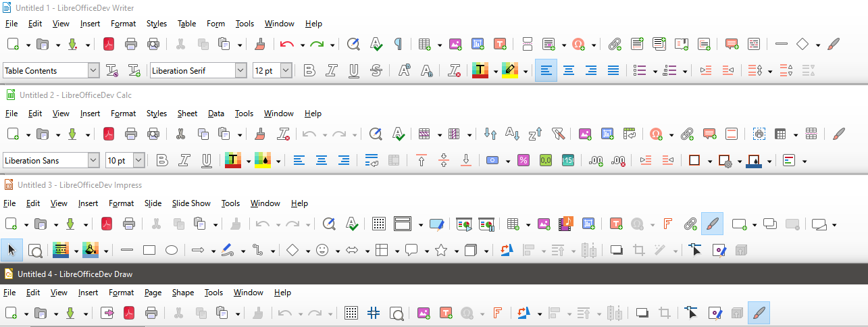The height and width of the screenshot is (327, 868).
Task: Select the arrow Select tool in Impress
Action: (x=11, y=250)
